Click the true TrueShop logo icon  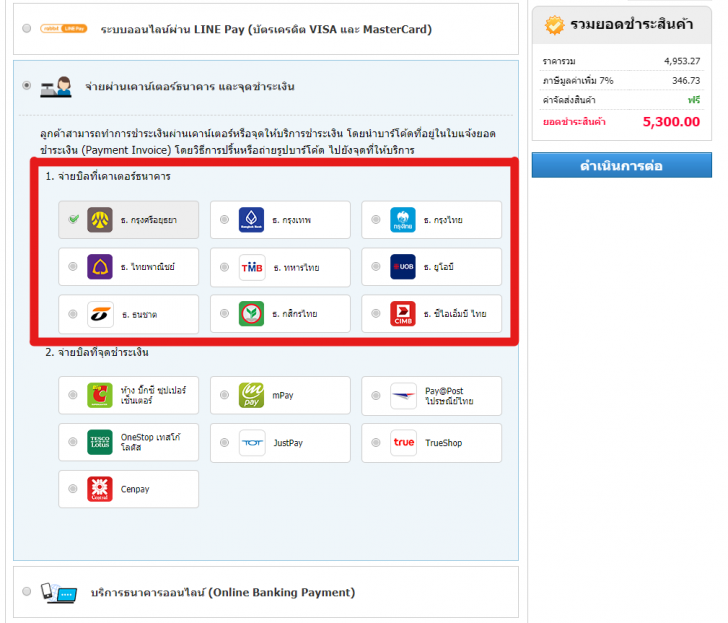click(403, 442)
